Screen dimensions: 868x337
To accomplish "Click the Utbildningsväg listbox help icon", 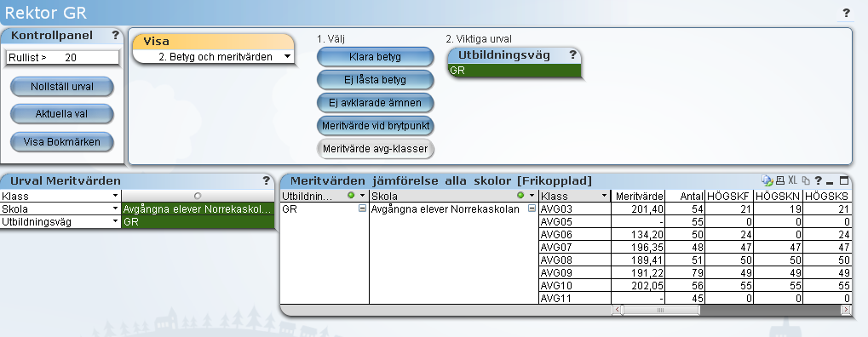I will [572, 54].
